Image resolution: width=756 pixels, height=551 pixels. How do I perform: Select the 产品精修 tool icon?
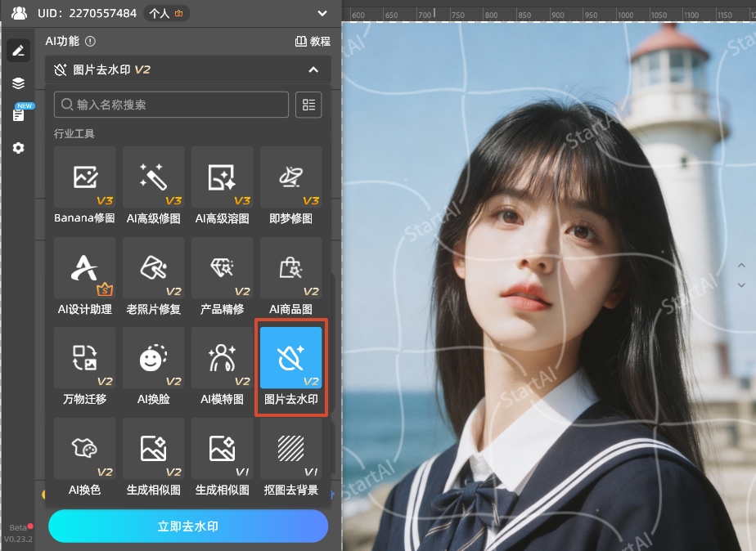[222, 267]
